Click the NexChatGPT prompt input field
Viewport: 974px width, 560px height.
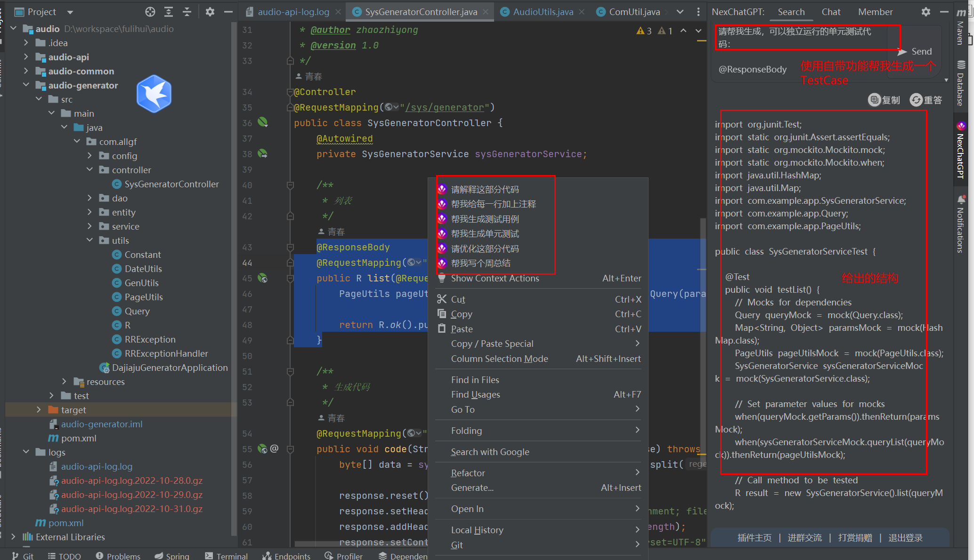tap(801, 38)
